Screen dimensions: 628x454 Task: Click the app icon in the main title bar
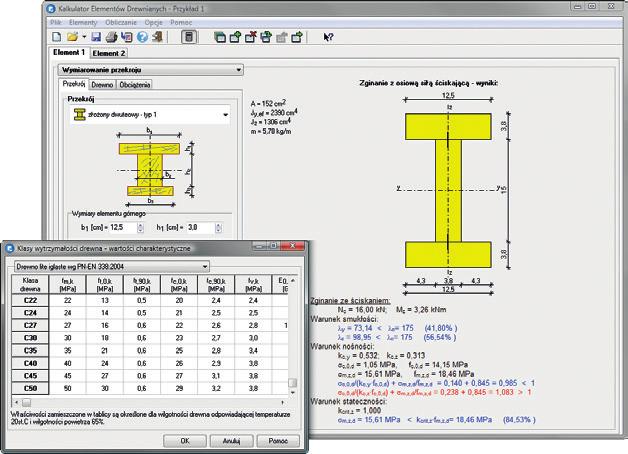(x=51, y=8)
